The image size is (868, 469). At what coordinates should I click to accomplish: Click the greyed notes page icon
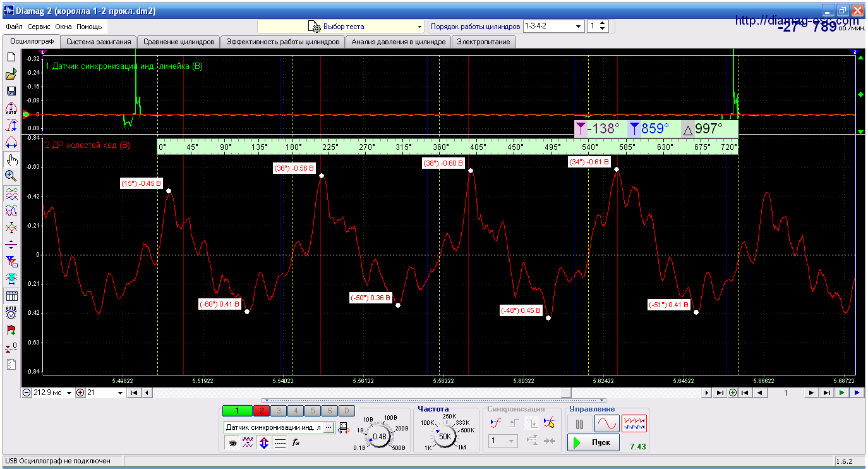pos(11,364)
